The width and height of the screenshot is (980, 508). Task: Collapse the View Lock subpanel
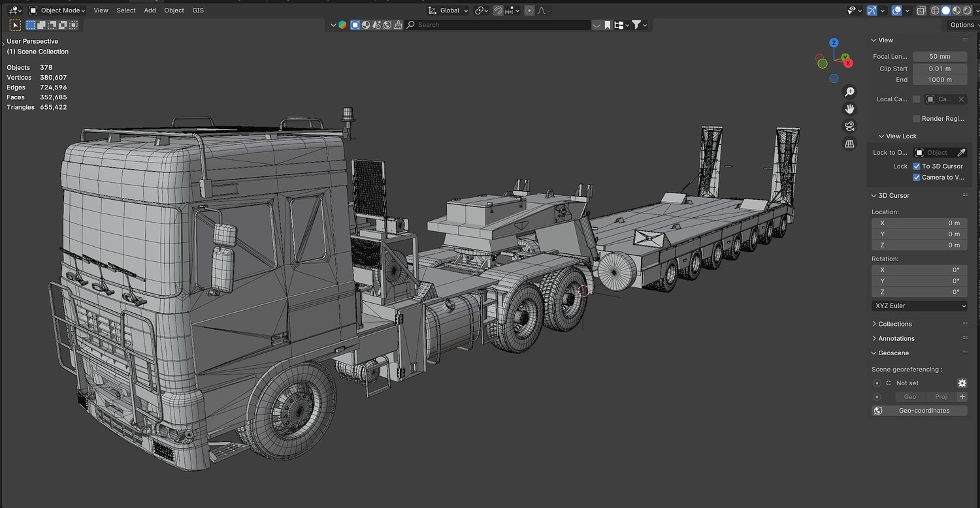[x=901, y=136]
